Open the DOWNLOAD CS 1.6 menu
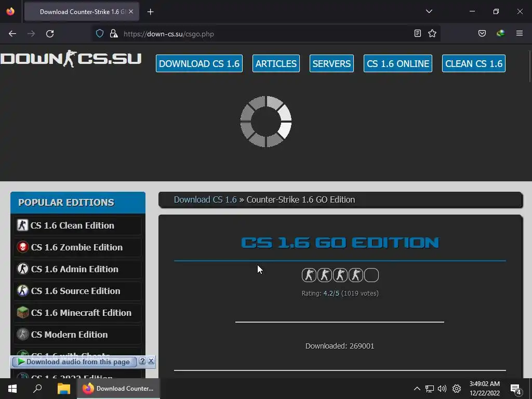Screen dimensions: 532x399 199,63
